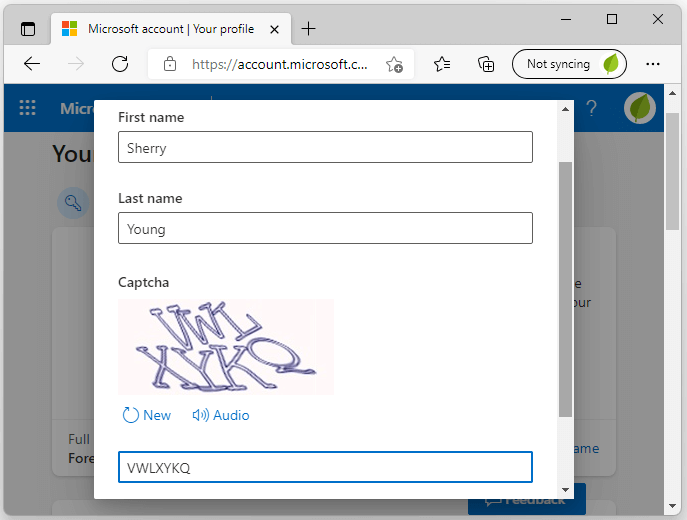Viewport: 687px width, 520px height.
Task: Open the Favorites list icon
Action: pos(442,64)
